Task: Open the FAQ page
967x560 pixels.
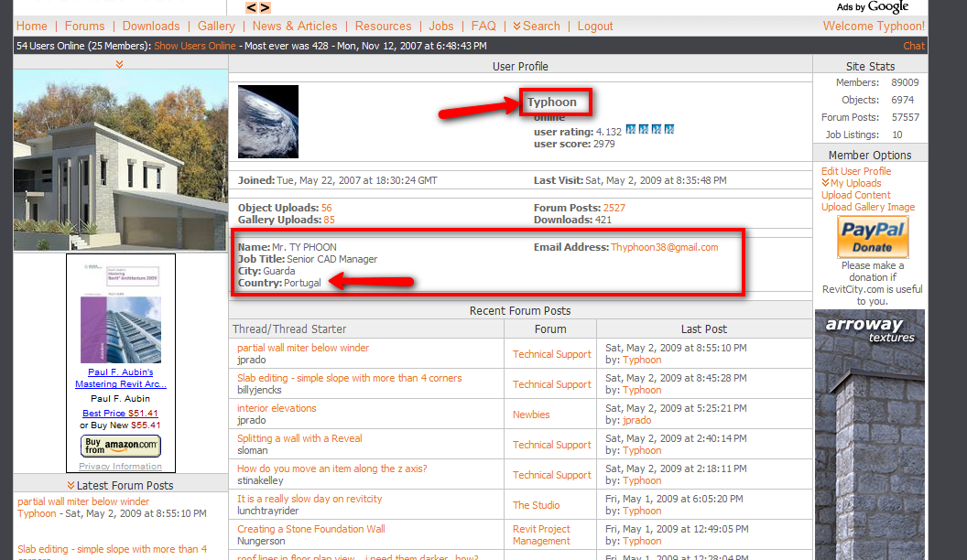Action: tap(483, 26)
